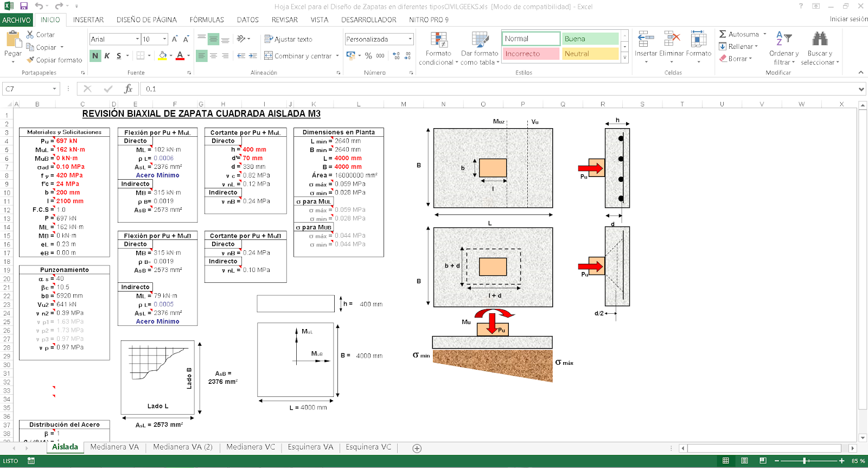
Task: Click the Undo arrow icon
Action: pos(39,6)
